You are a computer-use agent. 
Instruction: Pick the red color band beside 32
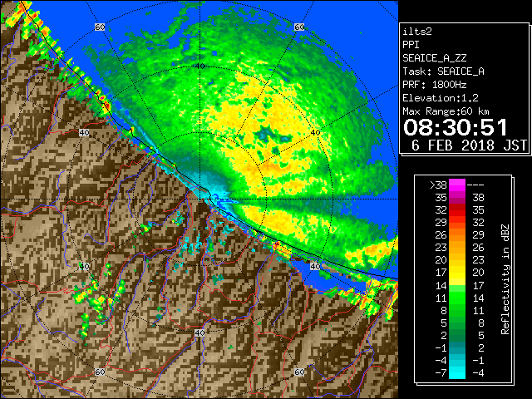pyautogui.click(x=457, y=210)
